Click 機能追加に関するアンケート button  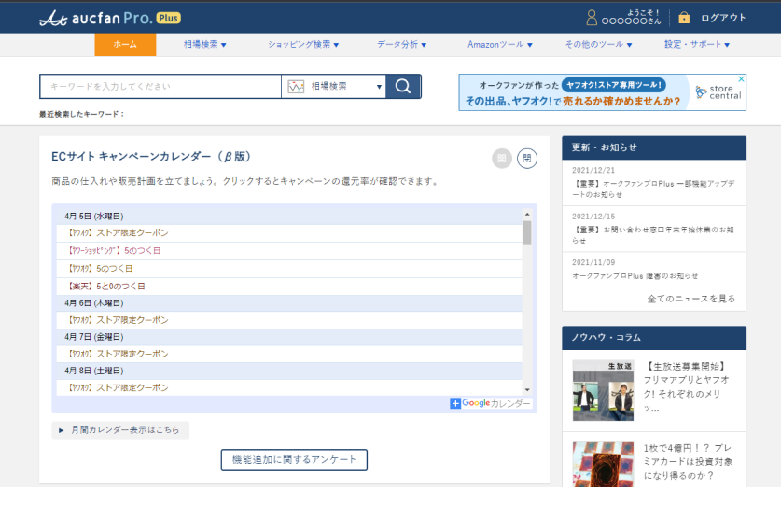[294, 460]
